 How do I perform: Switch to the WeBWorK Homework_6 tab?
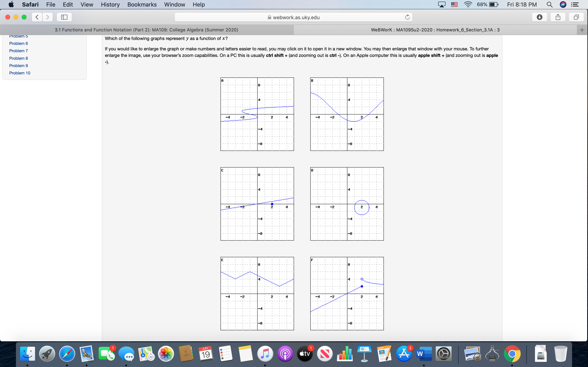435,30
